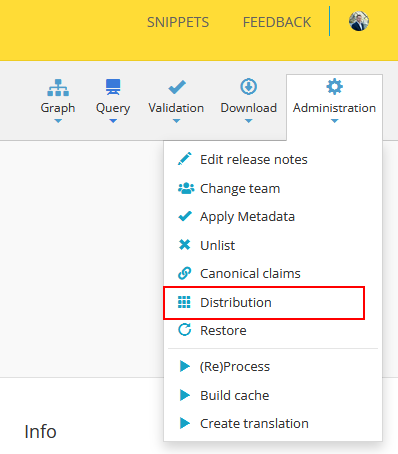Viewport: 398px width, 454px height.
Task: Open Canonical claims menu entry
Action: click(273, 274)
